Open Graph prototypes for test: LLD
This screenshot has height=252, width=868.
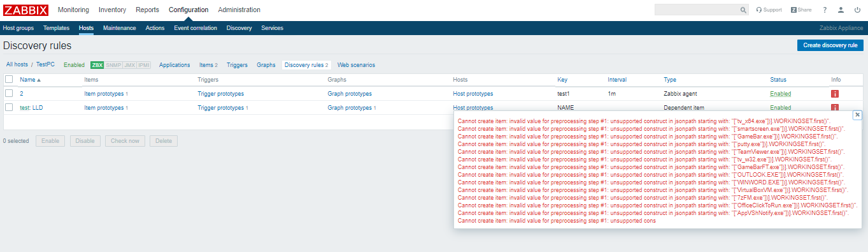[x=350, y=108]
